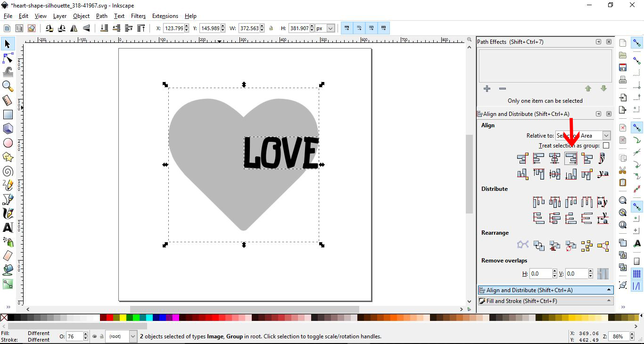The image size is (644, 344).
Task: Open the Relative to alignment dropdown
Action: 606,135
